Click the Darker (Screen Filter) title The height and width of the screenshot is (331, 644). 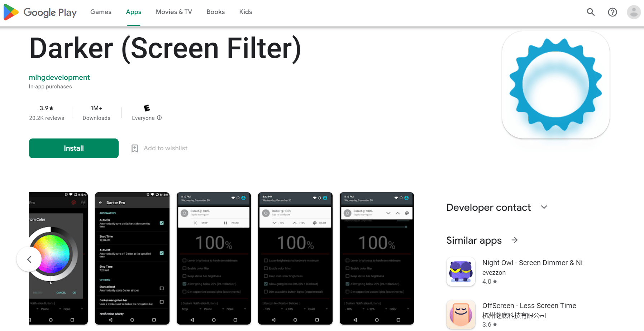point(165,48)
